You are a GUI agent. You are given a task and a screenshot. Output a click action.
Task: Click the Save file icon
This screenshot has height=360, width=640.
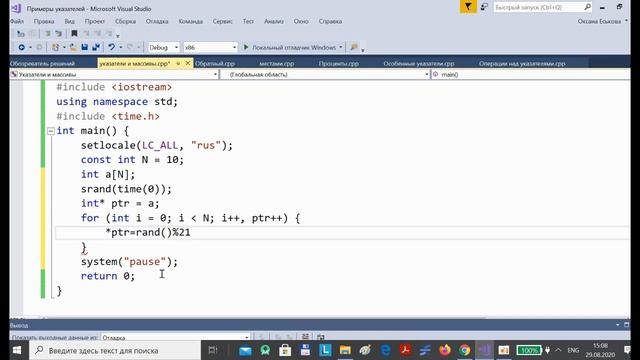pos(84,47)
